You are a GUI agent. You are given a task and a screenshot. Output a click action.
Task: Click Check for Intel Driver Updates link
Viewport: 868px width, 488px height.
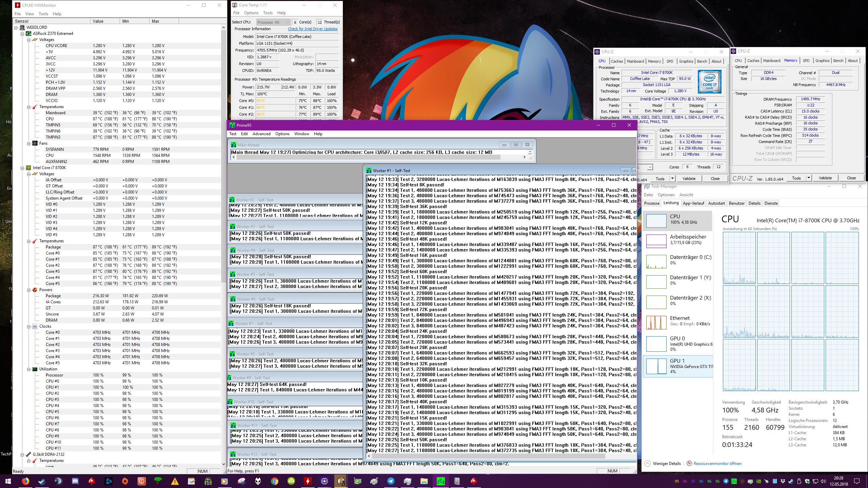pyautogui.click(x=313, y=29)
